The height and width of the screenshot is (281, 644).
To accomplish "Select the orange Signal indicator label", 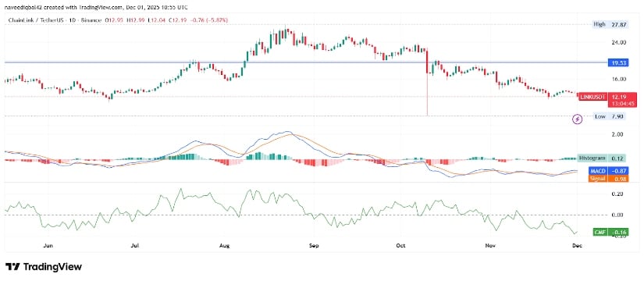I will pos(598,178).
